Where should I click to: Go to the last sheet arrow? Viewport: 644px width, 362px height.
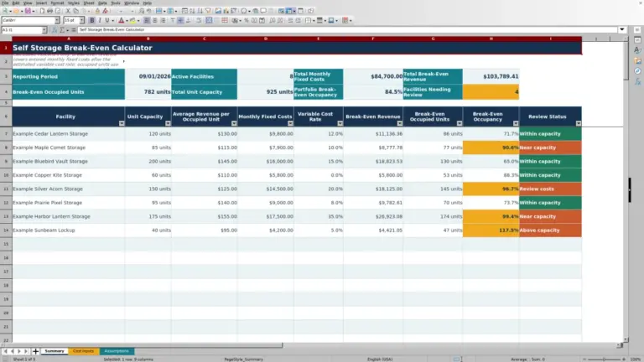pyautogui.click(x=26, y=351)
